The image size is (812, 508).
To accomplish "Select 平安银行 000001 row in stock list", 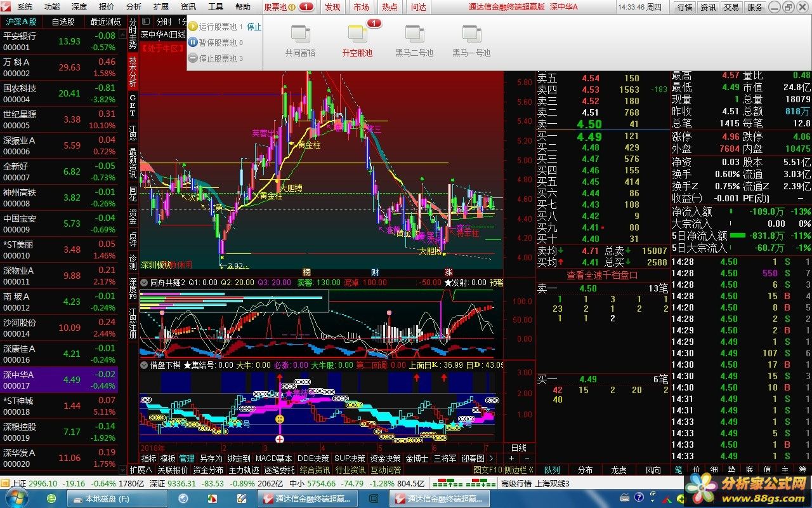I will point(59,41).
